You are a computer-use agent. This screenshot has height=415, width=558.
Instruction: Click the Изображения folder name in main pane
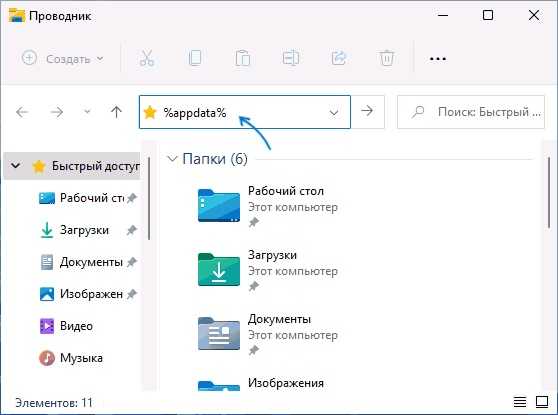[x=286, y=383]
